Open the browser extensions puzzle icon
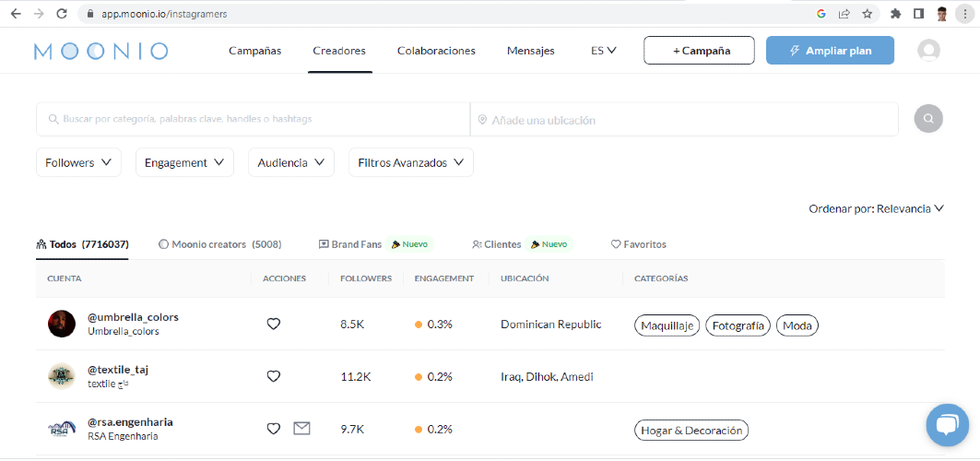The width and height of the screenshot is (980, 461). pos(895,14)
